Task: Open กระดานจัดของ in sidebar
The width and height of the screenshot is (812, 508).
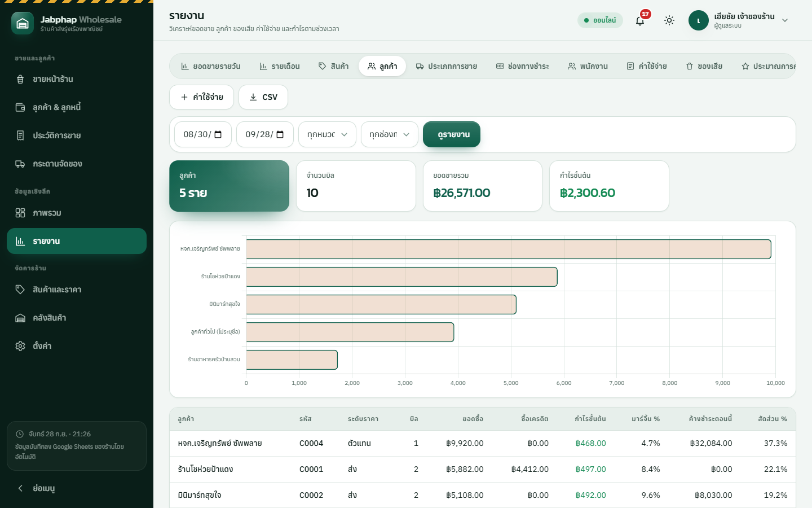Action: [x=77, y=164]
